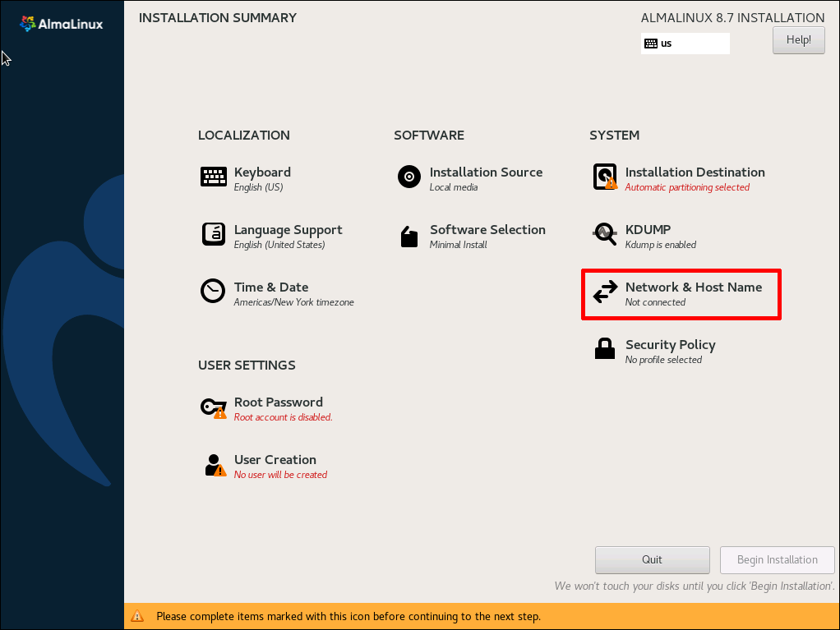Screen dimensions: 840x630
Task: Click 'Root account is disabled.' status text
Action: [283, 417]
